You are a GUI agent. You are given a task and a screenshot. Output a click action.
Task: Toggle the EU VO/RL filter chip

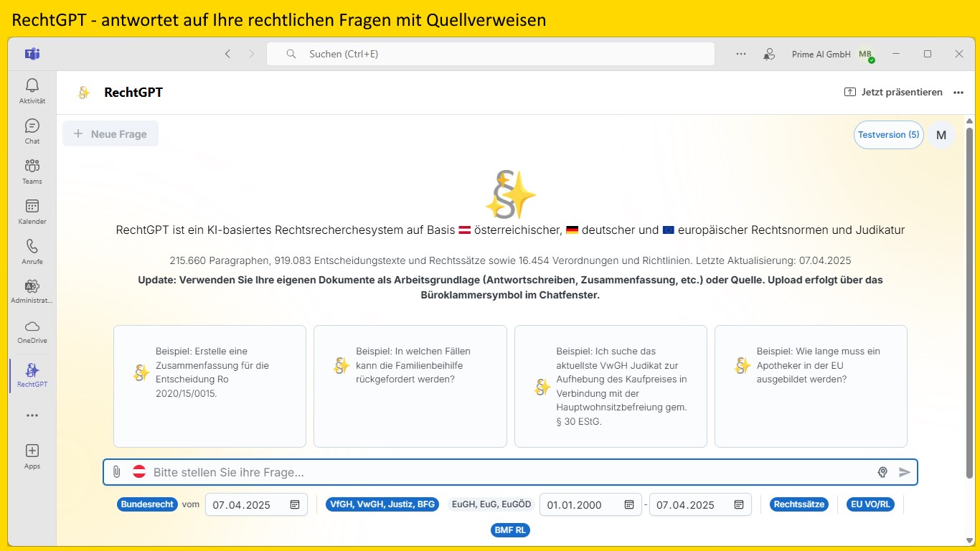pos(870,504)
